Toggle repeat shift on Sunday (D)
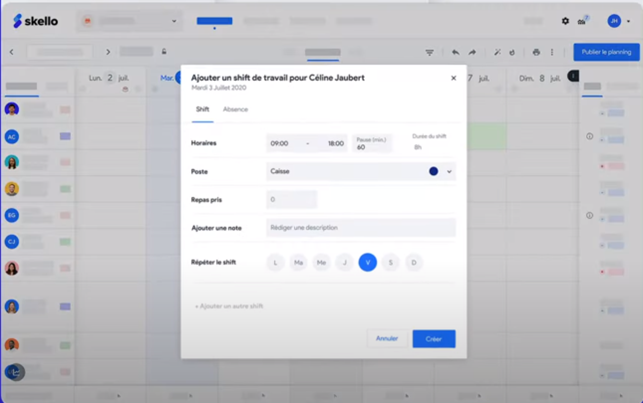643x403 pixels. pyautogui.click(x=413, y=262)
